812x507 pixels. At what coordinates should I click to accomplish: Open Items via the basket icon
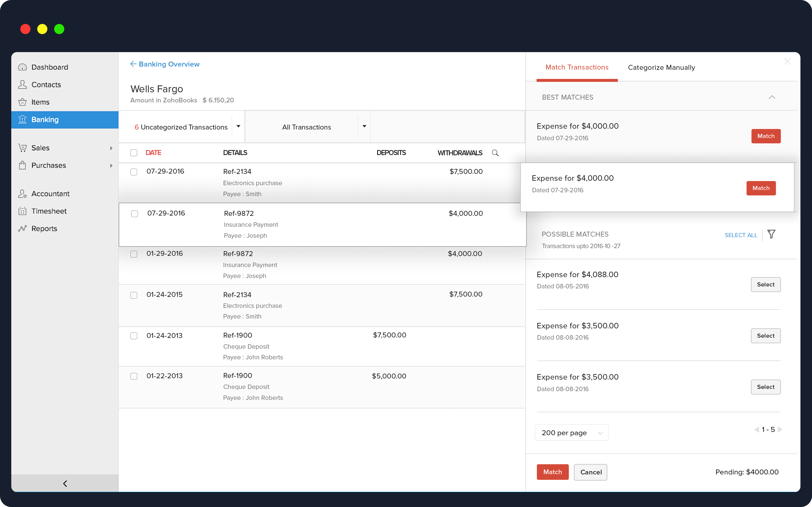tap(23, 102)
